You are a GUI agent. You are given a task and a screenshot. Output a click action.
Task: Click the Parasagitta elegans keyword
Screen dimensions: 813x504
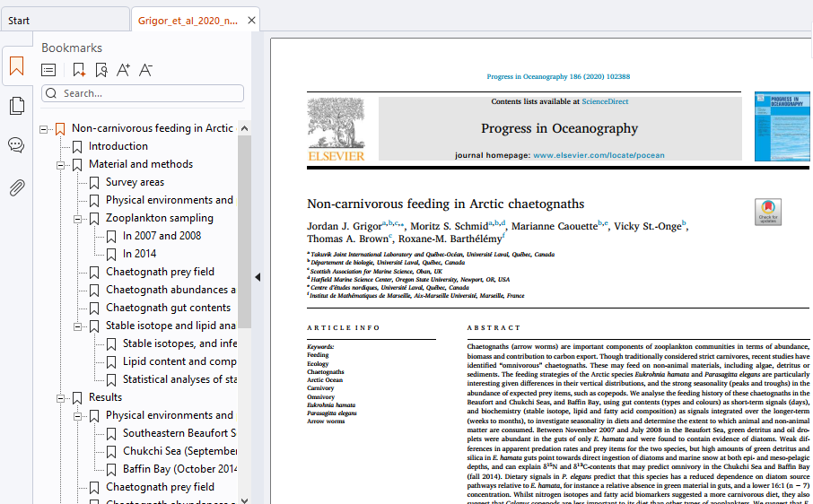pos(332,413)
